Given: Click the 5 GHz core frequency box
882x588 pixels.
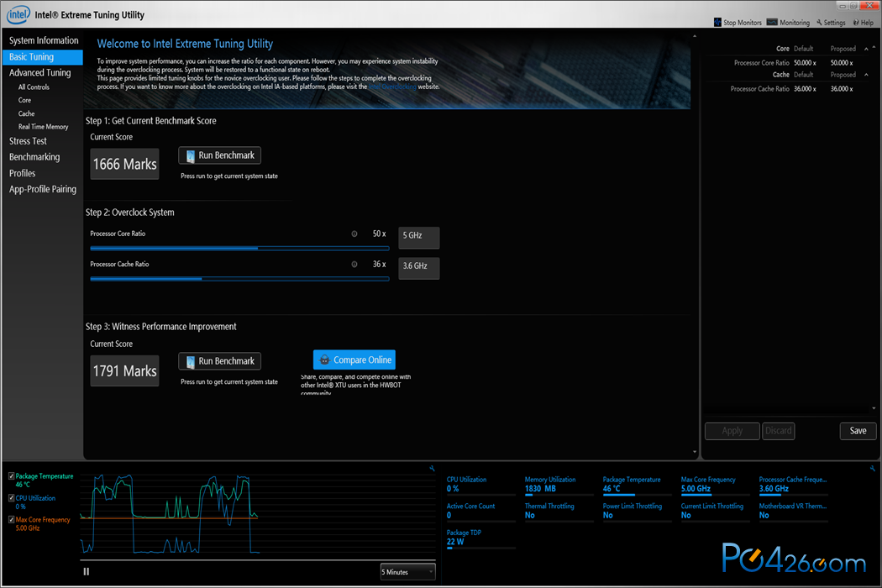Looking at the screenshot, I should pyautogui.click(x=419, y=238).
